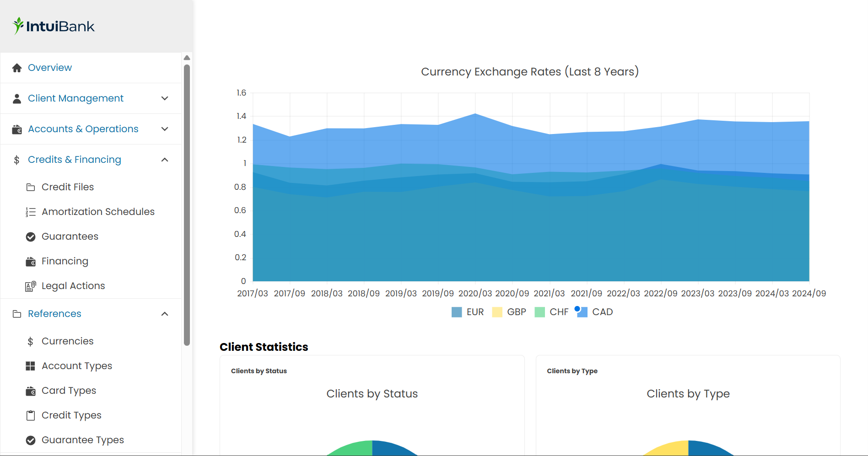The image size is (868, 456).
Task: Click the small bold Clients by Status label
Action: tap(259, 371)
